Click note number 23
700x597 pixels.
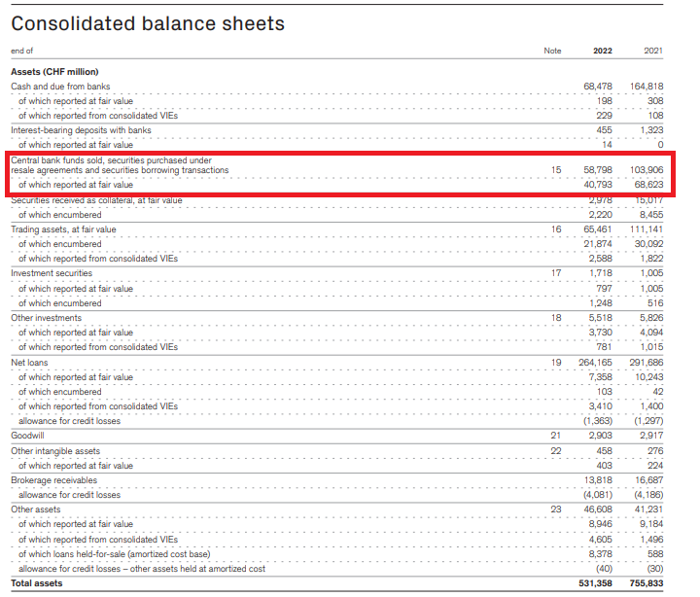point(556,509)
